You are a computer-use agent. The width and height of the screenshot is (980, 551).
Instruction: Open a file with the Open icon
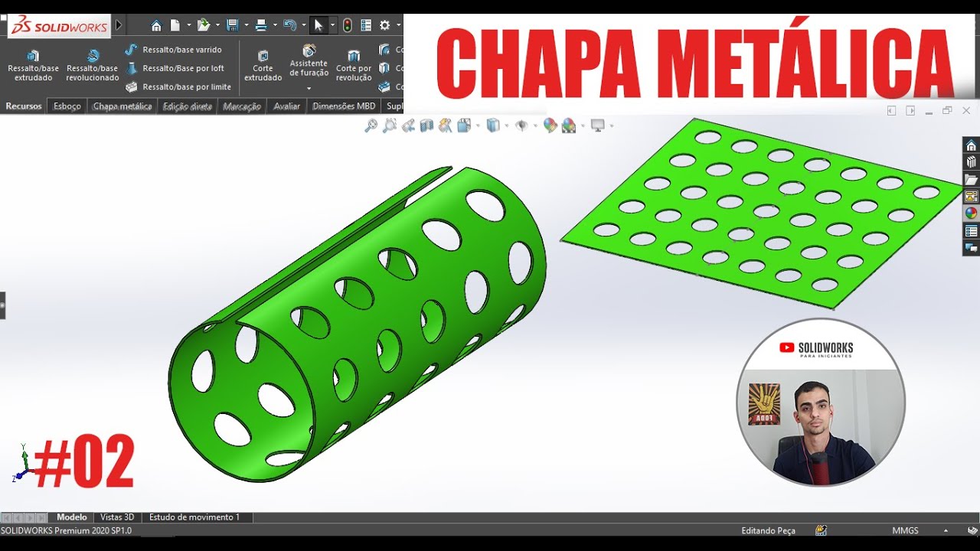(203, 25)
